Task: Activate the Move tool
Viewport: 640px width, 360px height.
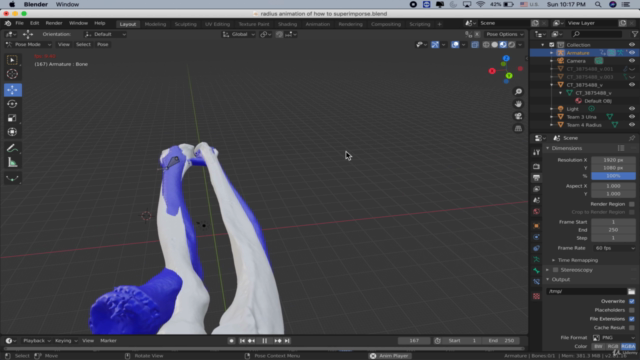Action: (12, 90)
